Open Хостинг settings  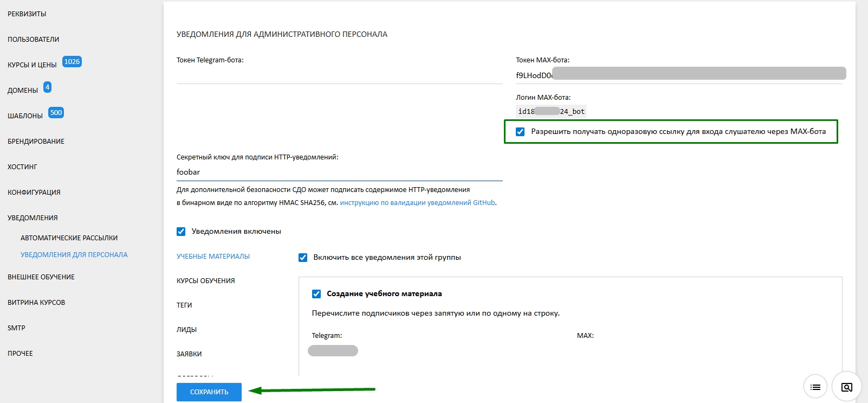(x=22, y=167)
